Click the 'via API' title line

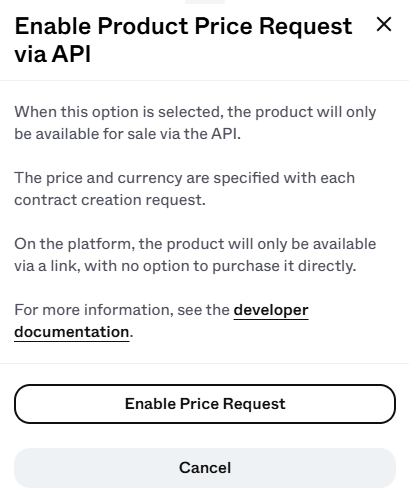click(x=53, y=54)
